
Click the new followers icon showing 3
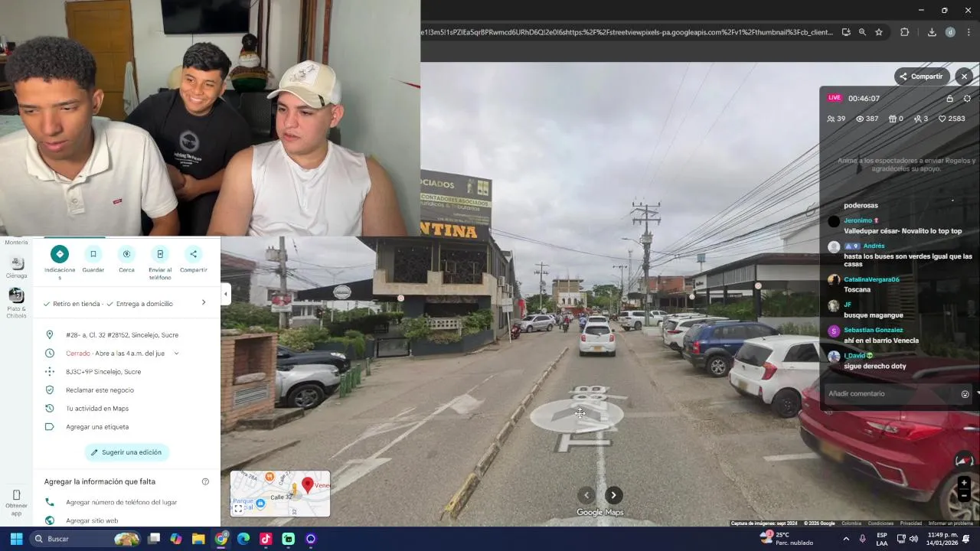918,119
